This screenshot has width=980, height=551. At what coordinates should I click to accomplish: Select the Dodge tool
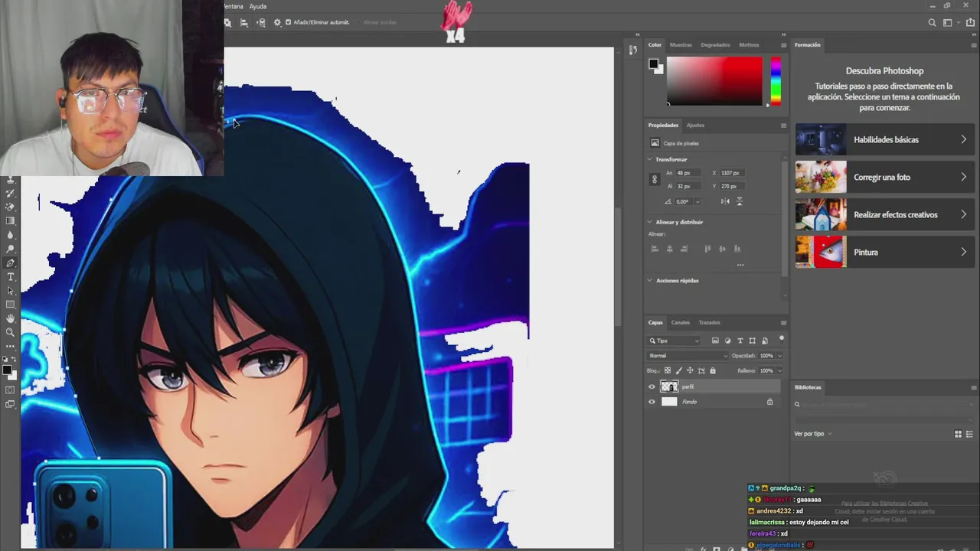pos(11,249)
